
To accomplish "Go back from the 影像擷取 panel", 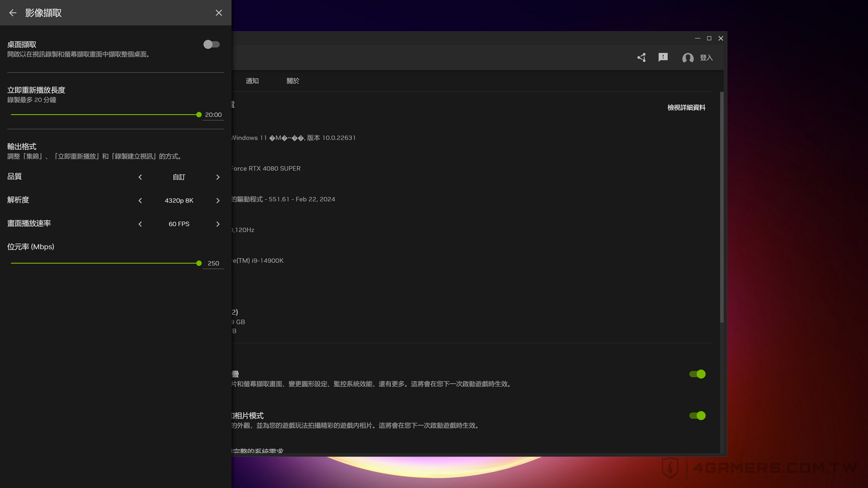I will point(13,13).
